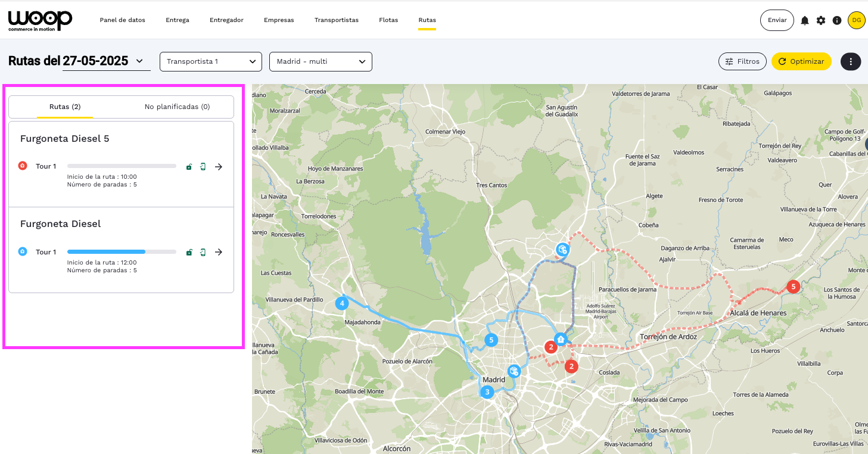The width and height of the screenshot is (868, 454).
Task: Select red marker 2 touching blue home marker
Action: pos(551,347)
